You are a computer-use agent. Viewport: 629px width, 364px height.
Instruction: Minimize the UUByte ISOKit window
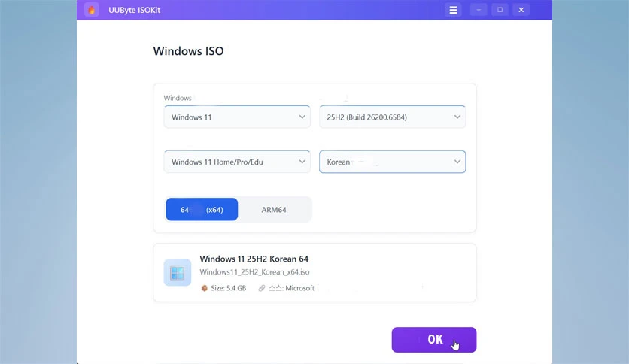click(479, 10)
